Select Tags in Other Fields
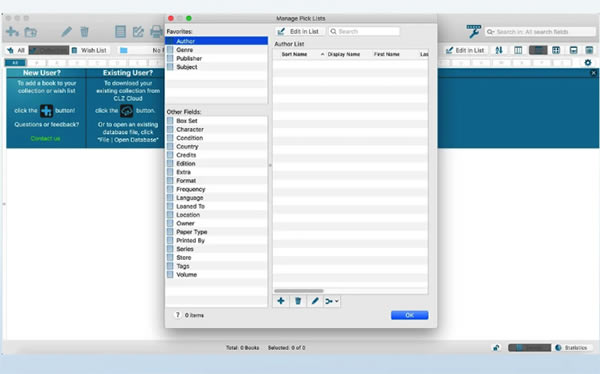600x374 pixels. pos(217,266)
